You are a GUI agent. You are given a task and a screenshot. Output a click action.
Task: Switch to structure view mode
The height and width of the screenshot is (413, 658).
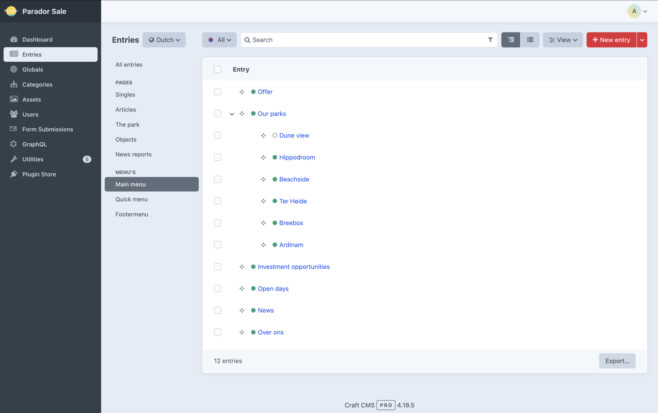[511, 40]
